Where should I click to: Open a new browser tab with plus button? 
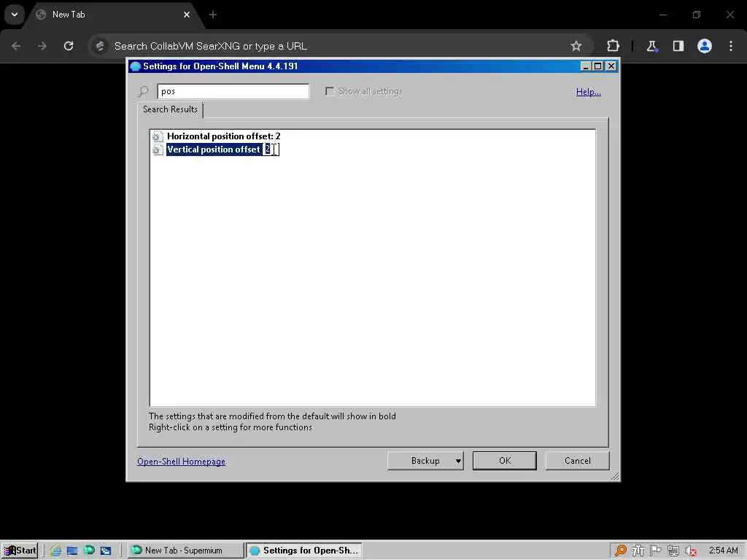click(213, 15)
